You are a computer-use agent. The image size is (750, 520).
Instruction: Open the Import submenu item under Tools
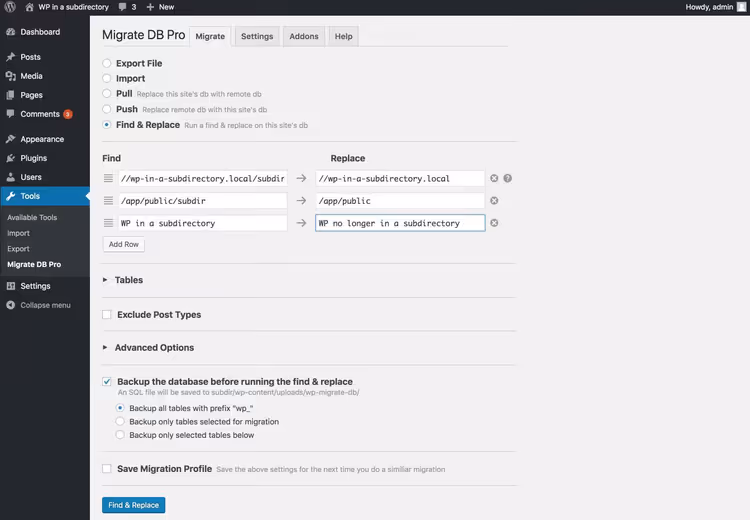[18, 233]
